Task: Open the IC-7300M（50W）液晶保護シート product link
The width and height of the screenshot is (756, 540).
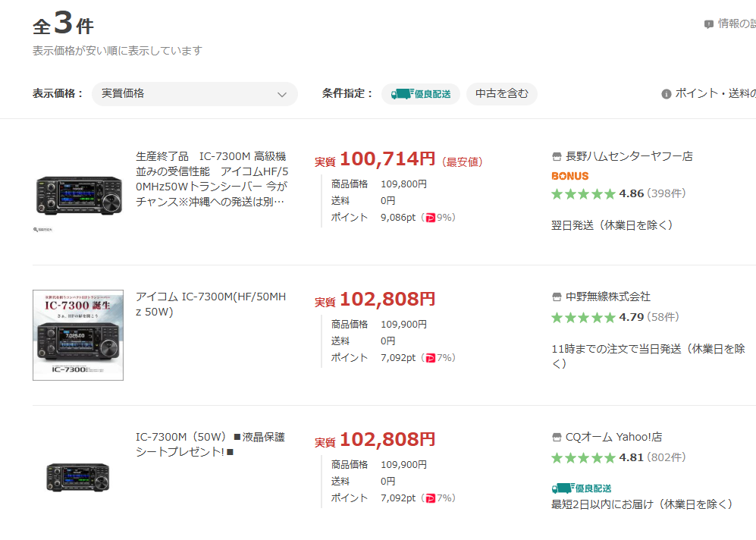Action: click(211, 444)
